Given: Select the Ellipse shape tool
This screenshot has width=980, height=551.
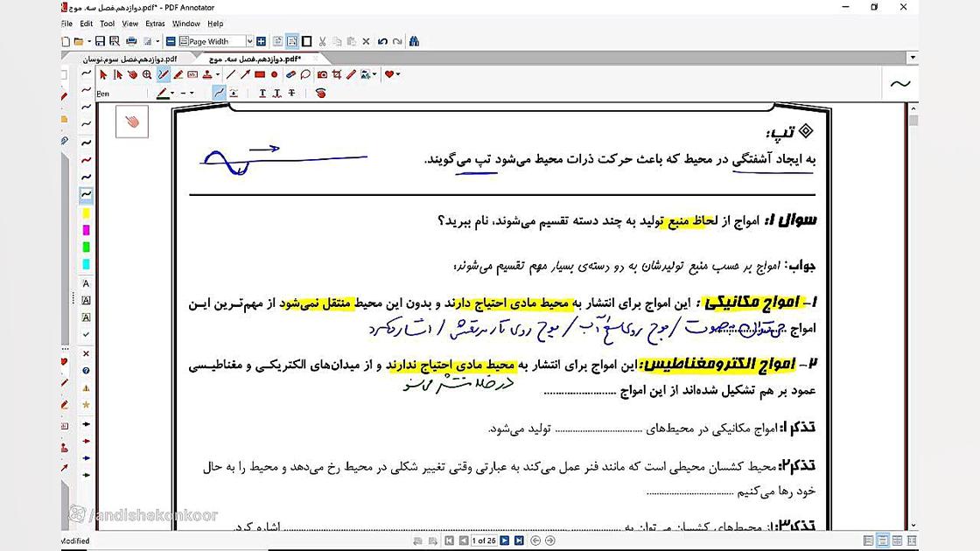Looking at the screenshot, I should click(x=275, y=74).
